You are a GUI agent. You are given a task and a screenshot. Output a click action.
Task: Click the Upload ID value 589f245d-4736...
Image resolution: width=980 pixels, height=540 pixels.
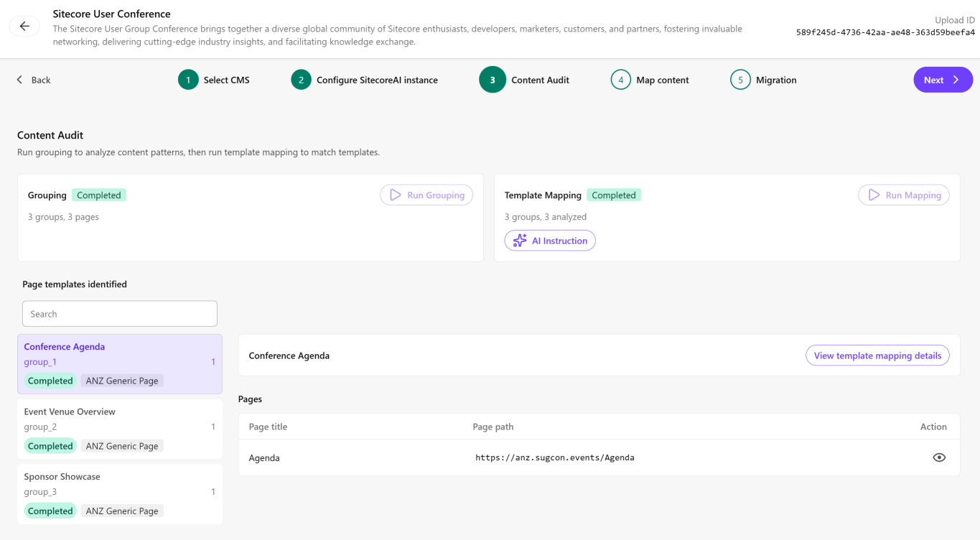[885, 32]
